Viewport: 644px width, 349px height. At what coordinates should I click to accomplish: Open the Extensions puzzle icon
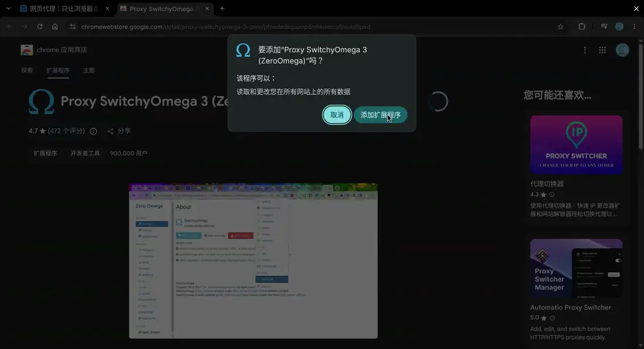click(581, 27)
